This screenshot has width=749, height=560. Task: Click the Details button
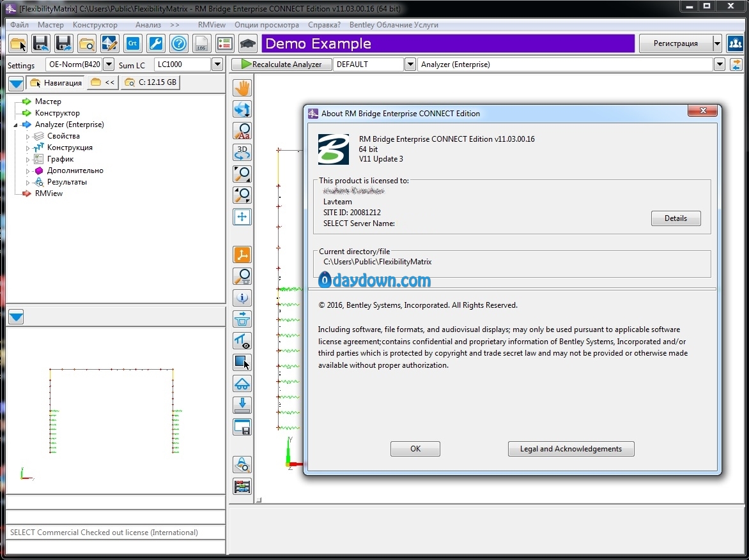point(676,218)
